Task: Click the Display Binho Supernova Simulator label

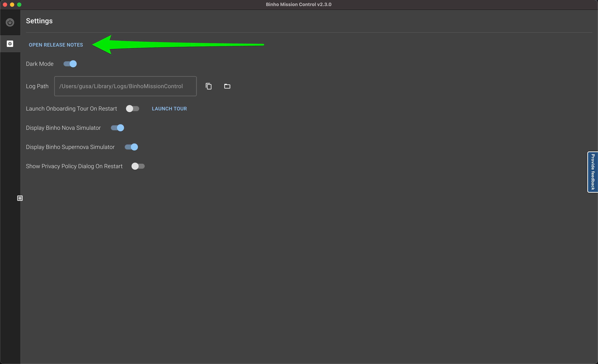Action: (x=70, y=147)
